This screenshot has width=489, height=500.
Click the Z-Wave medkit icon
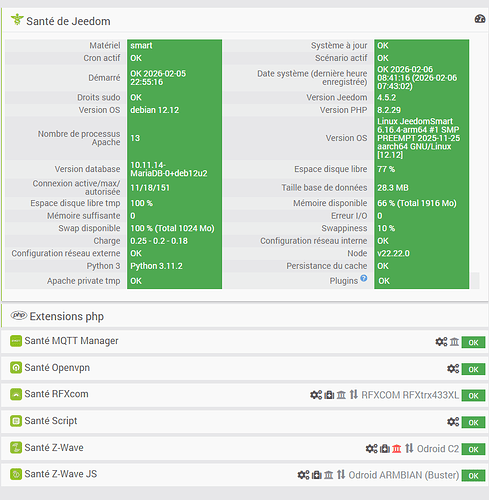(385, 449)
